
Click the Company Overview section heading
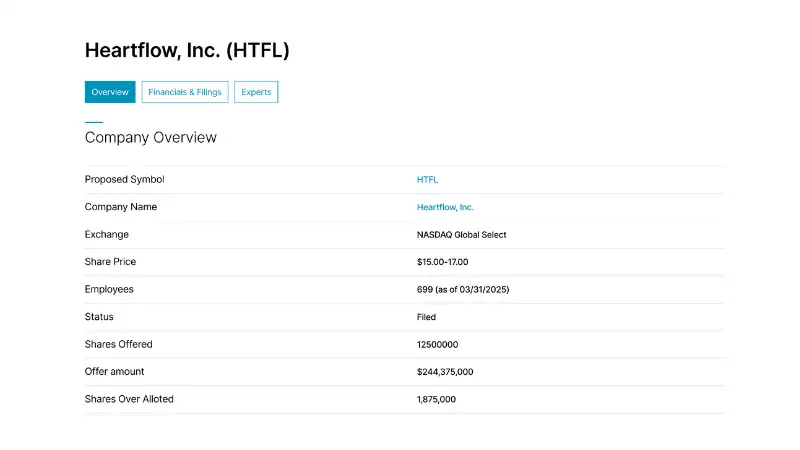click(151, 137)
